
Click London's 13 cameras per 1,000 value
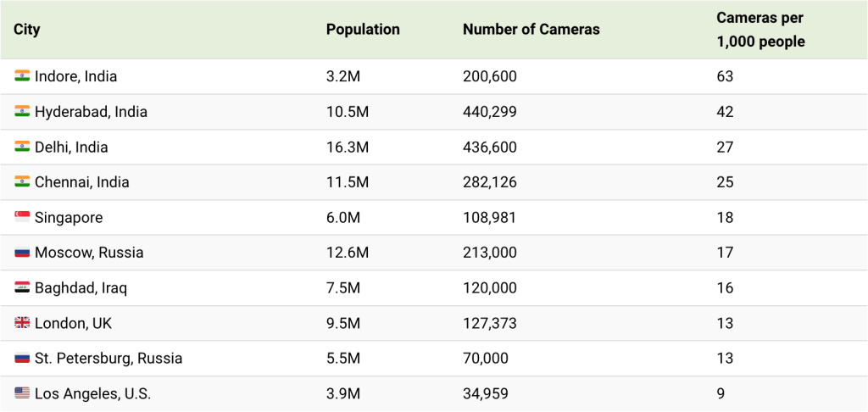[725, 323]
